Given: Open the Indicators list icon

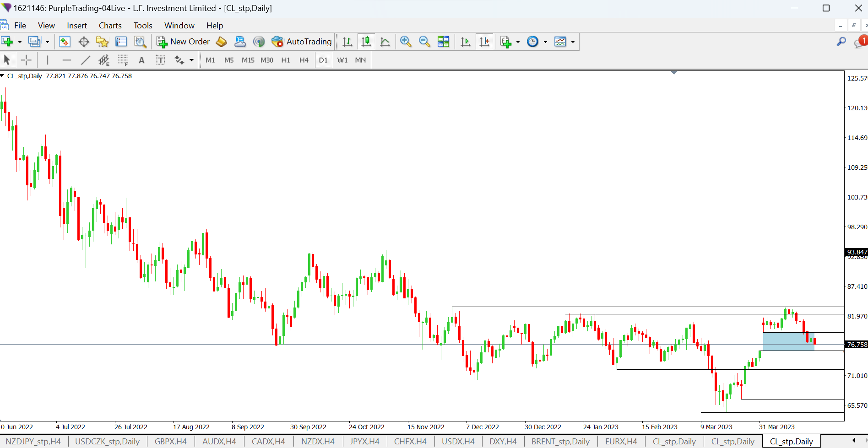Looking at the screenshot, I should [x=505, y=42].
